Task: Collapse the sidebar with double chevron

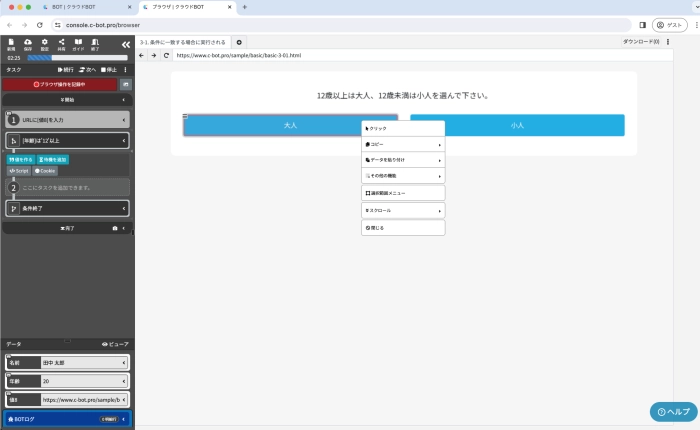Action: (x=125, y=45)
